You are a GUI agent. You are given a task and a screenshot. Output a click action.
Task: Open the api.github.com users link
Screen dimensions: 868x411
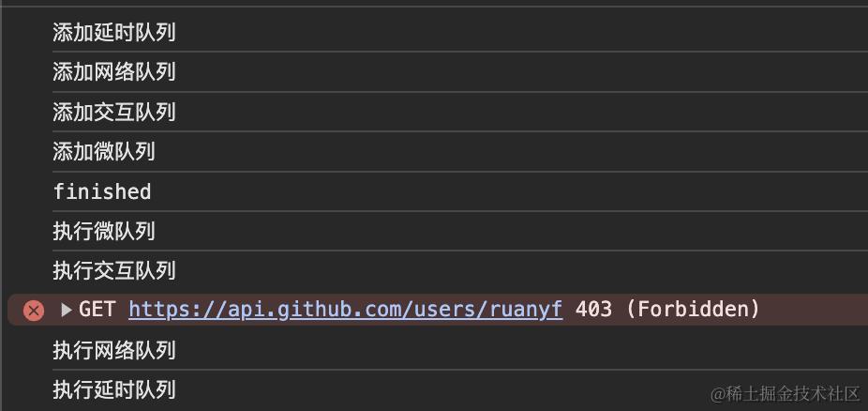coord(345,309)
